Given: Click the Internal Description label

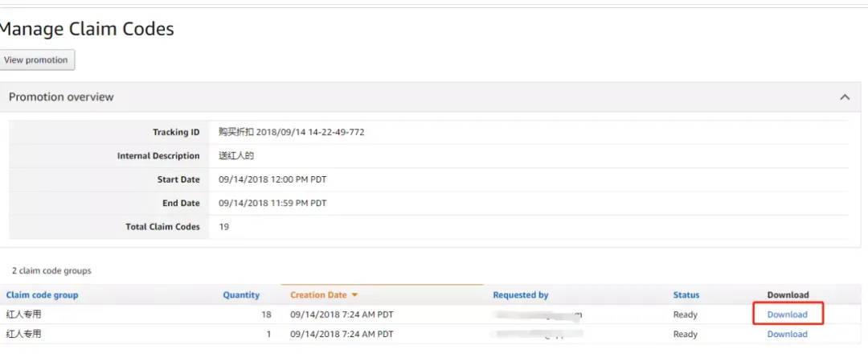Looking at the screenshot, I should (x=158, y=156).
